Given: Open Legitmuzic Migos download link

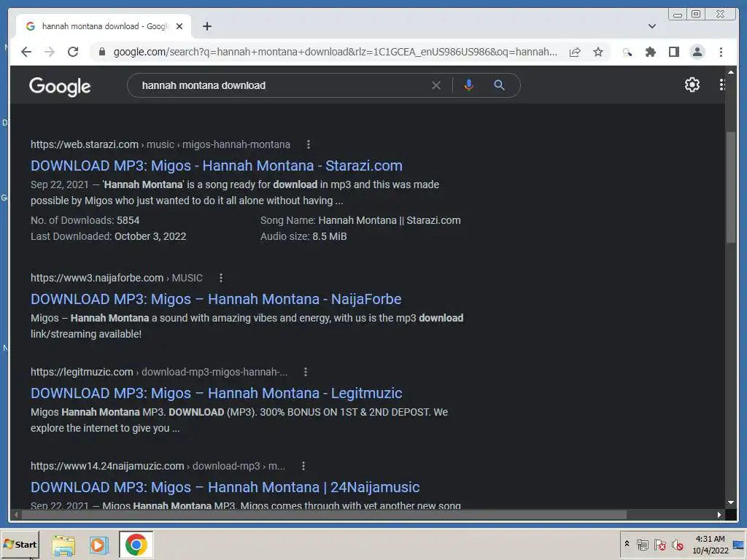Looking at the screenshot, I should 216,393.
